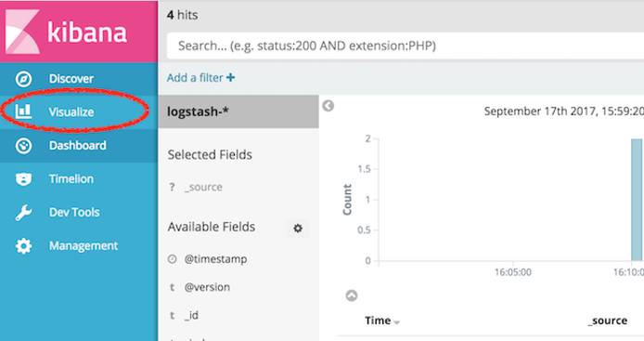Click the kibana wordmark
Screen dimensions: 644x341
[x=87, y=33]
